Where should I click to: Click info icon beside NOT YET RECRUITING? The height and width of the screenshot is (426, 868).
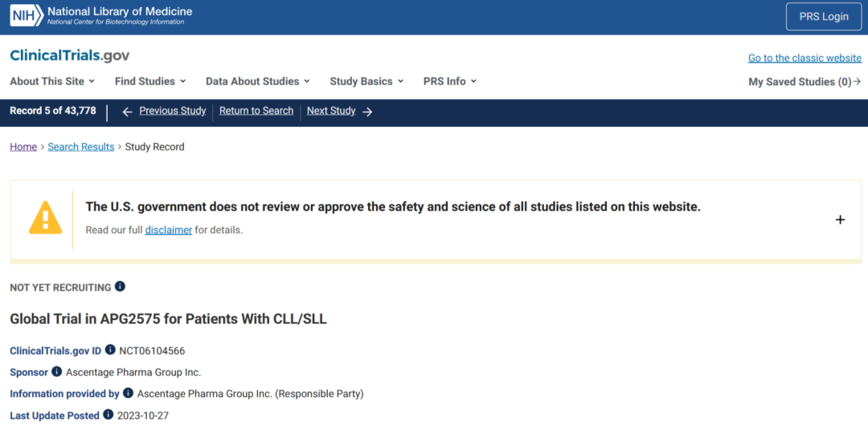120,286
